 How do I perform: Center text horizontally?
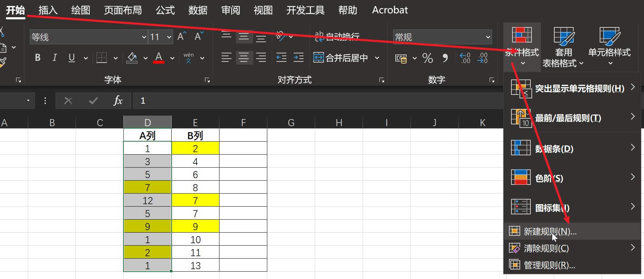pyautogui.click(x=244, y=57)
